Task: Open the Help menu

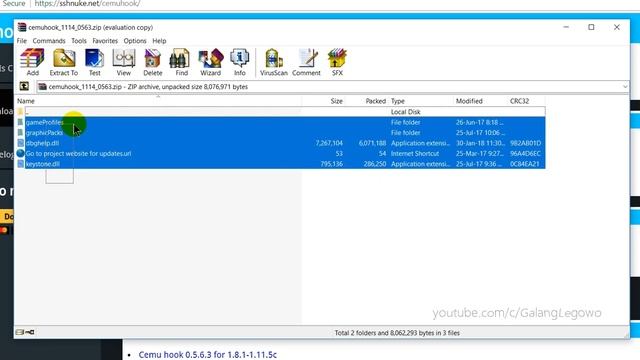Action: (x=159, y=41)
